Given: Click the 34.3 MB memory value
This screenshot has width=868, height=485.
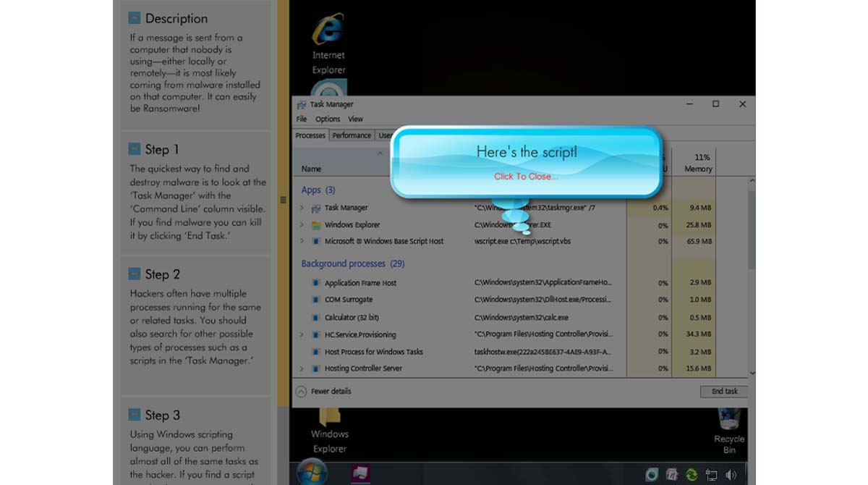Looking at the screenshot, I should point(700,335).
